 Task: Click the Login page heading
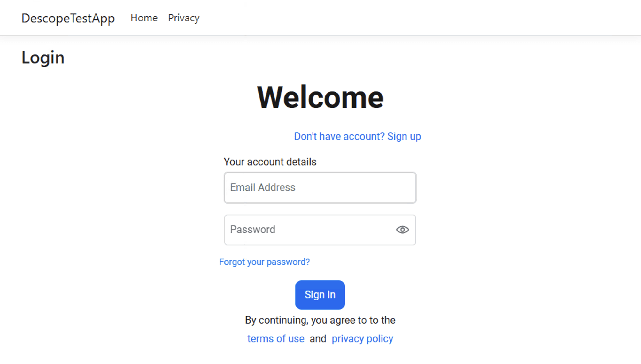(43, 57)
